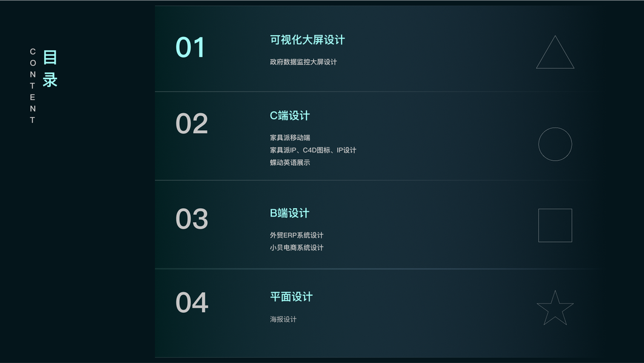This screenshot has width=644, height=363.
Task: Open the 小贝电商系统设计 entry
Action: click(297, 247)
